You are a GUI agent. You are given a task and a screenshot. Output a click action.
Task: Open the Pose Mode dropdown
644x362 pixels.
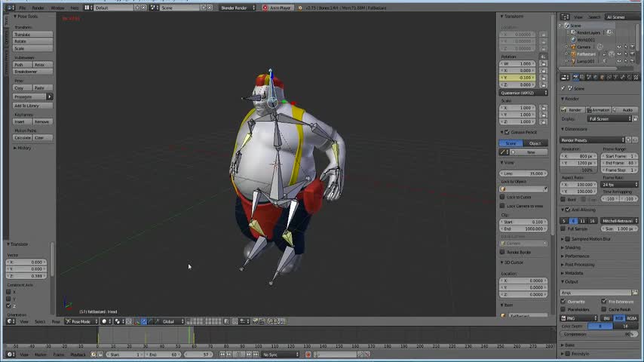(x=81, y=321)
